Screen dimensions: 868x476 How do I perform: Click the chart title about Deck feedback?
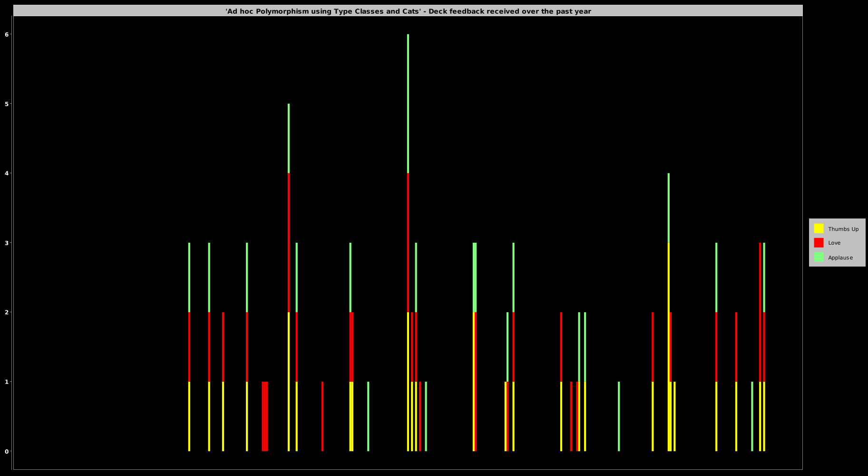point(408,11)
